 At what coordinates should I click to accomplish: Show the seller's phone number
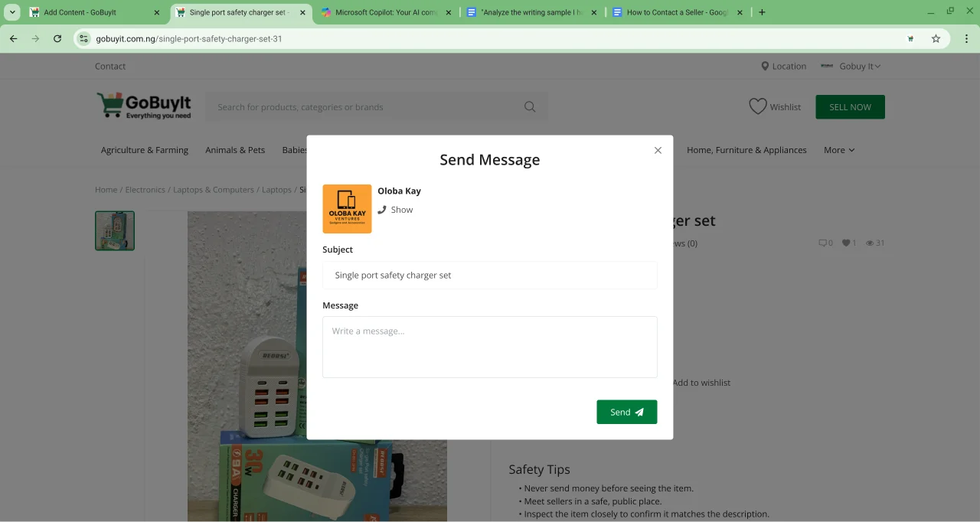(x=395, y=210)
